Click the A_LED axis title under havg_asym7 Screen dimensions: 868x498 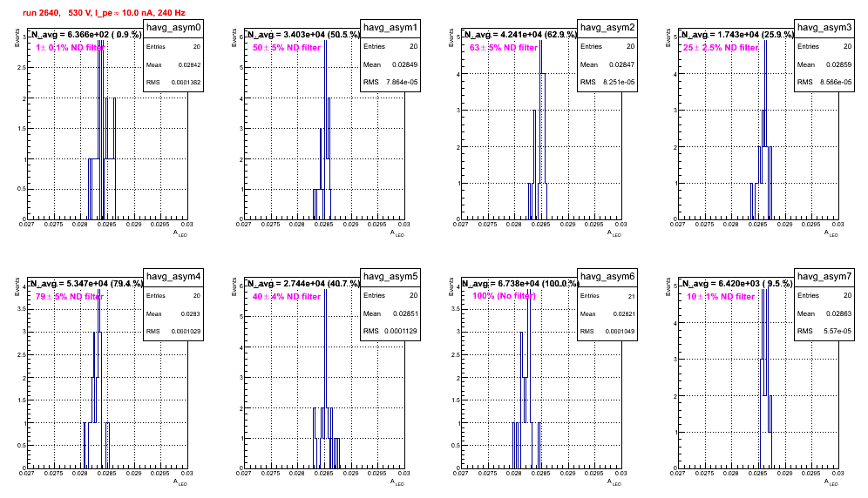coord(831,482)
